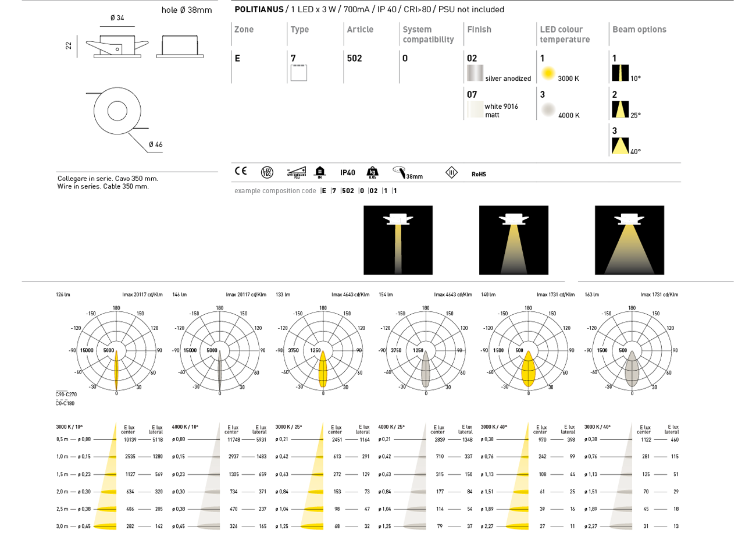Click the 154 lm polar diagram
The height and width of the screenshot is (547, 756).
[x=426, y=350]
